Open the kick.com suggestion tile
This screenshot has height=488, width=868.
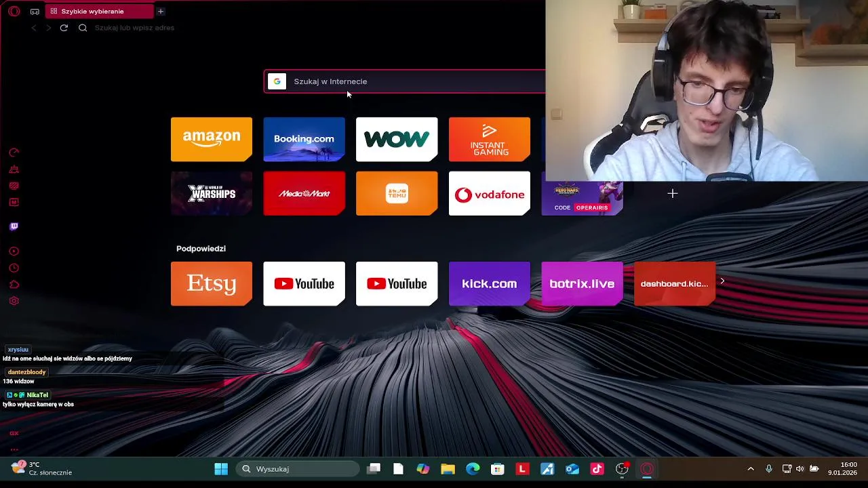490,283
